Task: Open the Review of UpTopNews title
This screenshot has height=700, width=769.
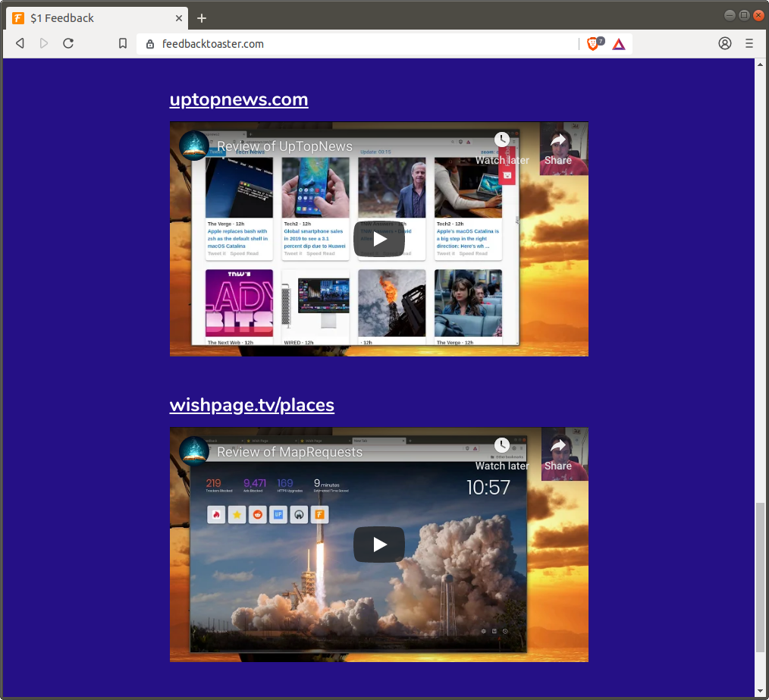Action: (x=284, y=146)
